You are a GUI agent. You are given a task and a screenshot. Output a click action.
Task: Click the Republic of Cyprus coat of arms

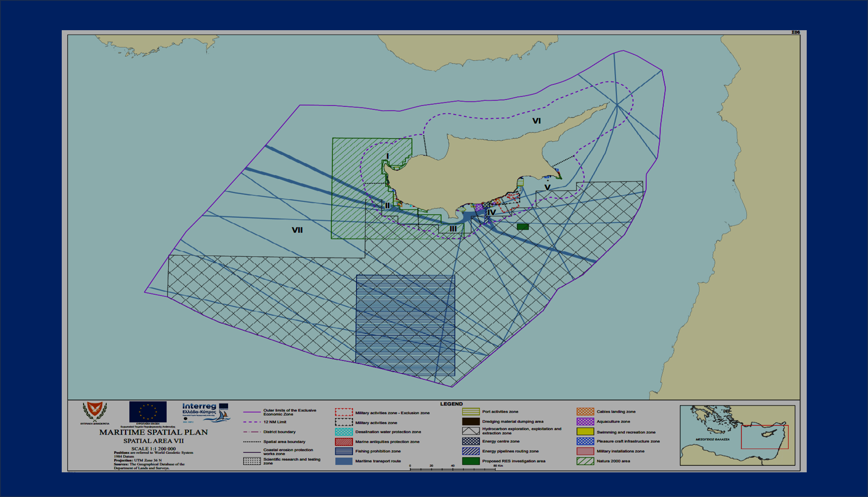pos(95,412)
